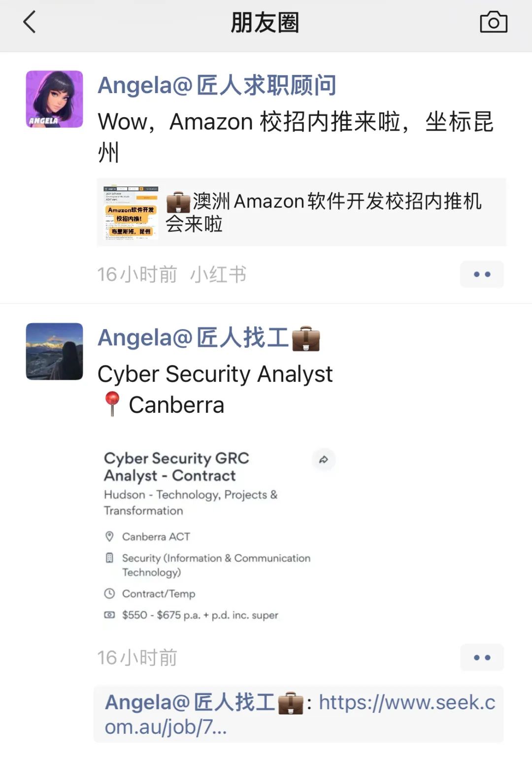Tap the back arrow in header
Screen dimensions: 532x761
click(x=30, y=22)
